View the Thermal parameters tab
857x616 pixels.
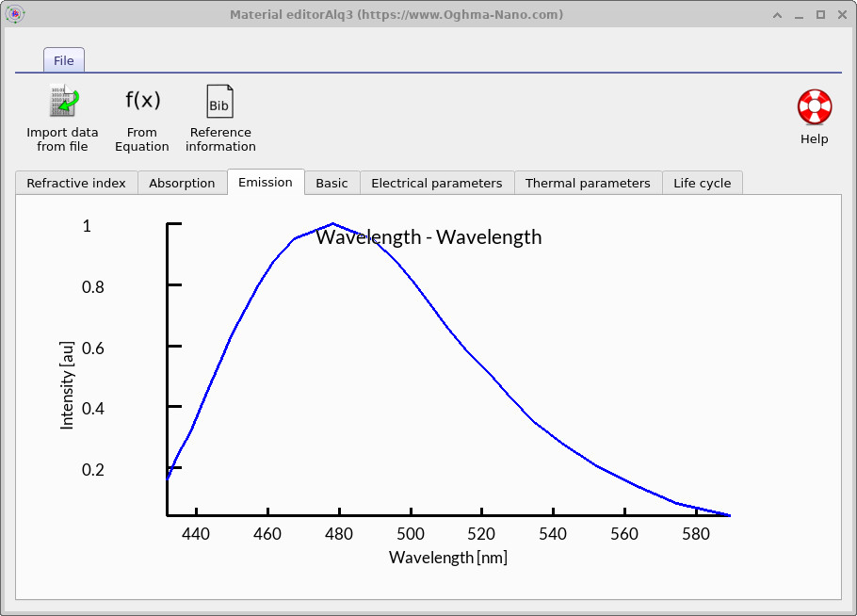pos(588,183)
